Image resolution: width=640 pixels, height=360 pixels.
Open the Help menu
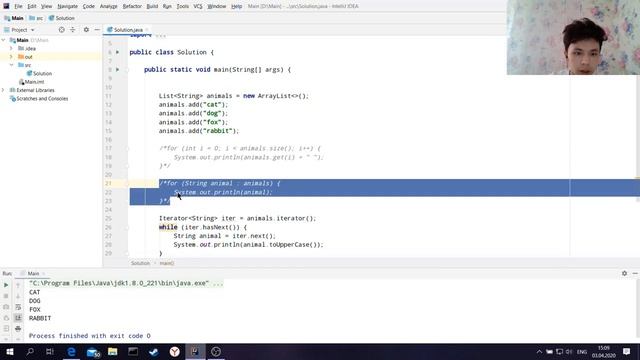(236, 6)
